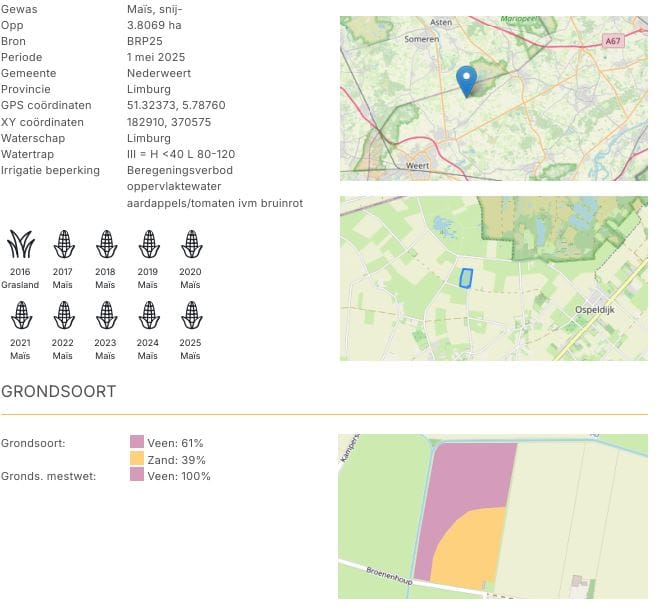The height and width of the screenshot is (610, 659).
Task: Click the pink Veen 100% swatch
Action: [x=137, y=476]
